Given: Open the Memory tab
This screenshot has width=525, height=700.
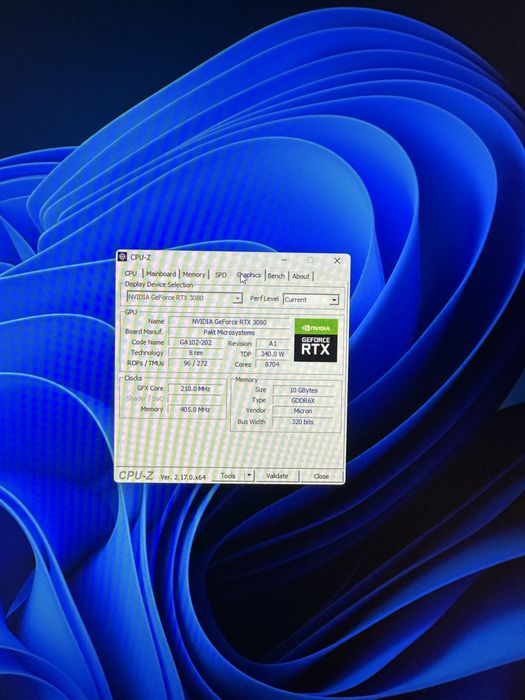Looking at the screenshot, I should click(194, 275).
